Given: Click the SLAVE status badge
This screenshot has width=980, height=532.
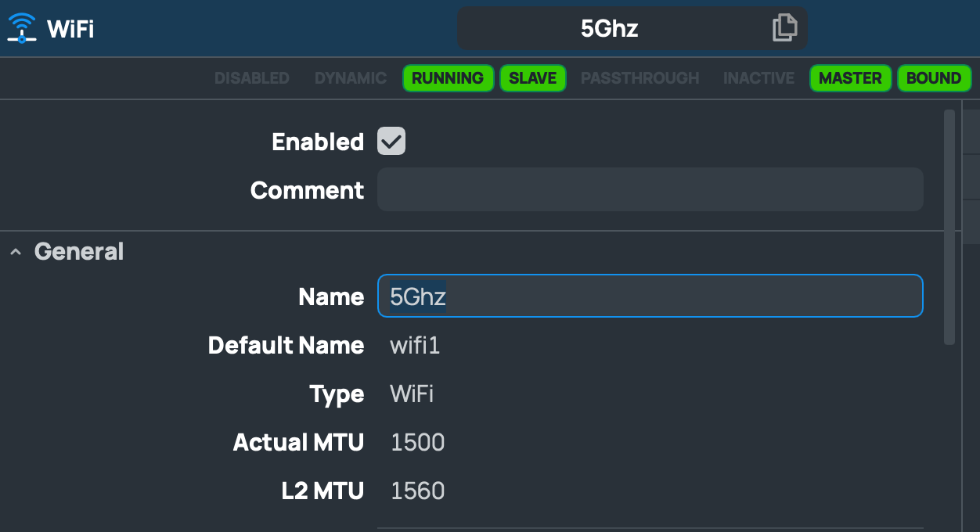Looking at the screenshot, I should pyautogui.click(x=533, y=78).
